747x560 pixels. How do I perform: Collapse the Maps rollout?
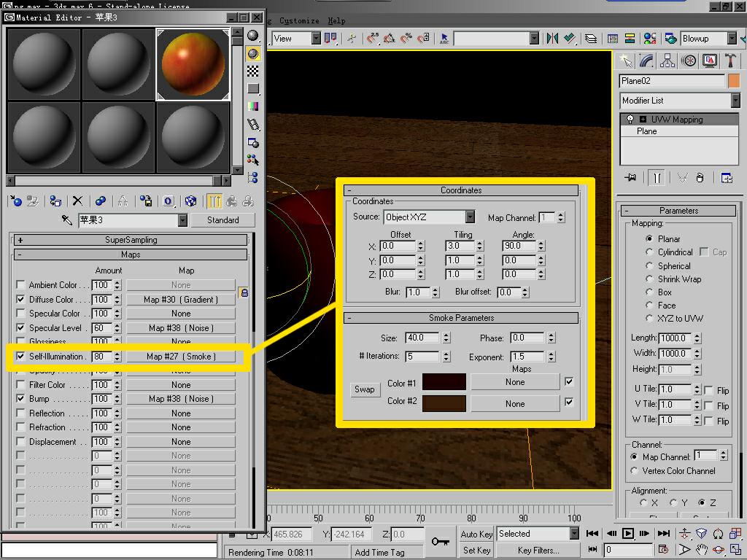pos(131,254)
